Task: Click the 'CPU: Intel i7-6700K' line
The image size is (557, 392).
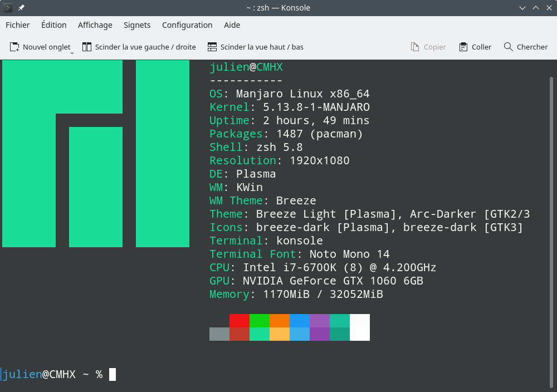Action: click(x=323, y=267)
